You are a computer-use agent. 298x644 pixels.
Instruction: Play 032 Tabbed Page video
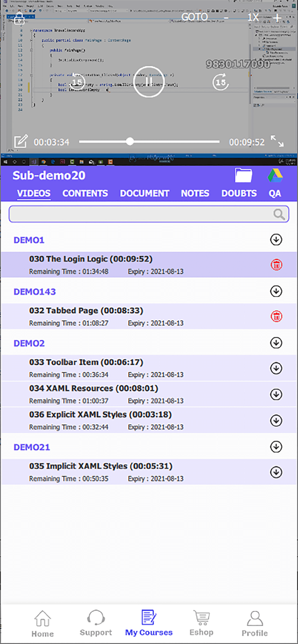tap(86, 310)
